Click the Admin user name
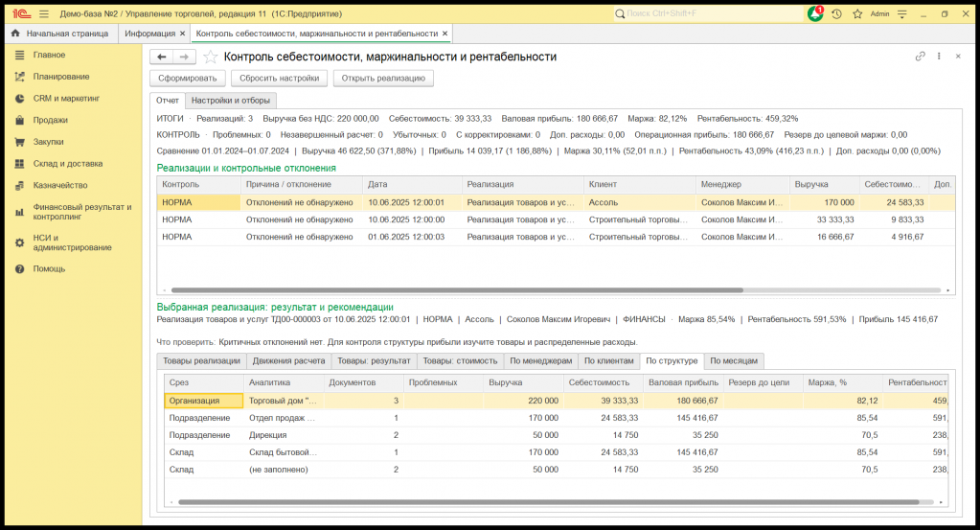 coord(879,13)
